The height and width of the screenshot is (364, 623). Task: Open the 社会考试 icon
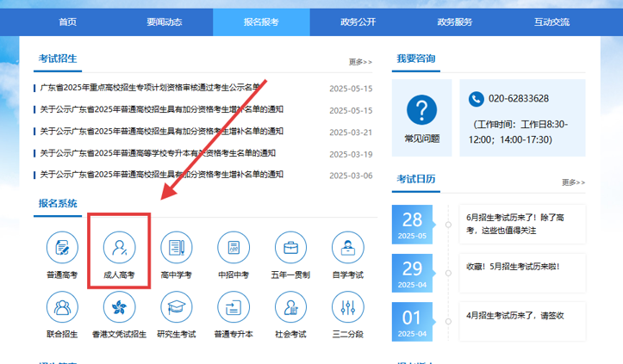291,306
